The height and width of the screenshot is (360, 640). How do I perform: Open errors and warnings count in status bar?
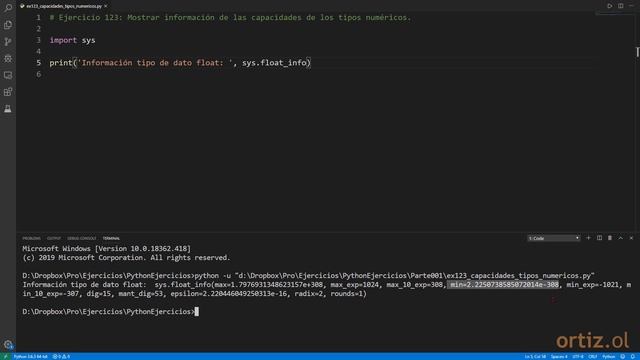[61, 357]
